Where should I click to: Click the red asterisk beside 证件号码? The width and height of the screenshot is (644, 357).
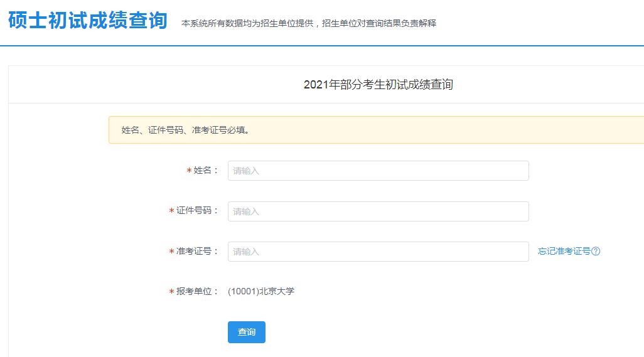tap(171, 212)
